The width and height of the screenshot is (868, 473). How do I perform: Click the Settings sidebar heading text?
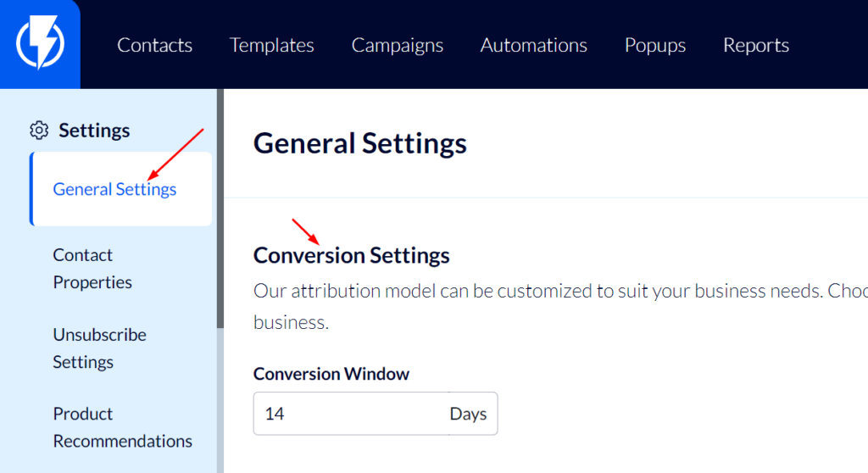[x=94, y=131]
